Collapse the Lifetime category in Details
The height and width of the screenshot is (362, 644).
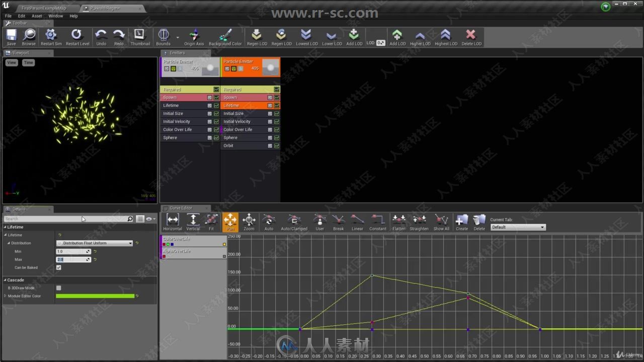(x=6, y=227)
